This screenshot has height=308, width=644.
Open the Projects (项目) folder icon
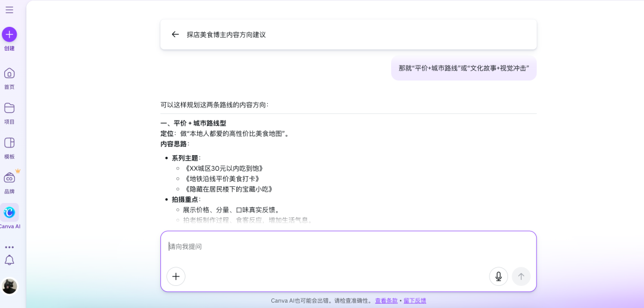[10, 109]
